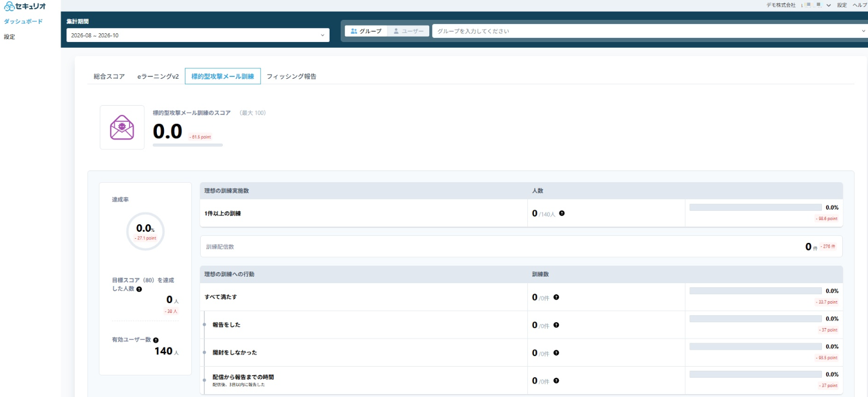
Task: Switch filter to グループ mode
Action: 366,31
